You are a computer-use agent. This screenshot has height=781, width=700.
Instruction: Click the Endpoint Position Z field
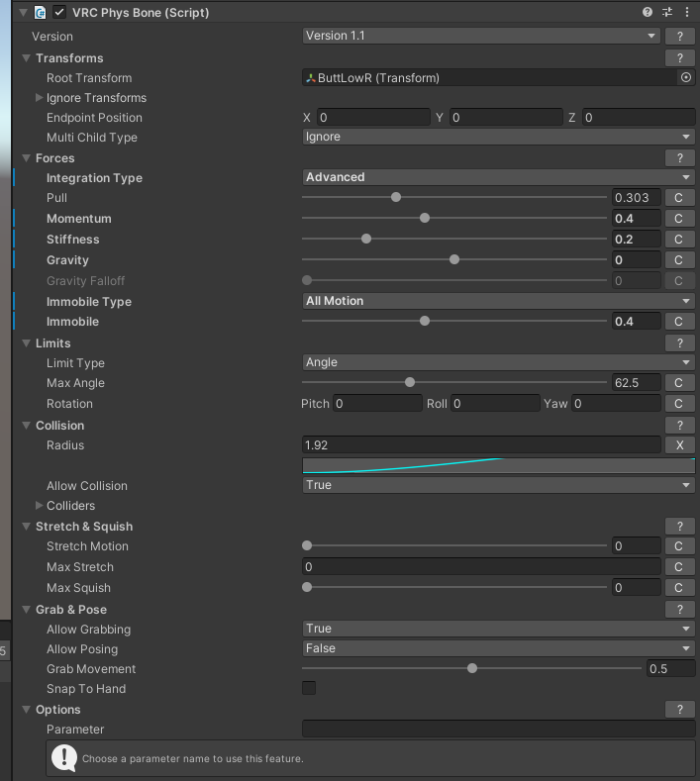click(x=639, y=118)
